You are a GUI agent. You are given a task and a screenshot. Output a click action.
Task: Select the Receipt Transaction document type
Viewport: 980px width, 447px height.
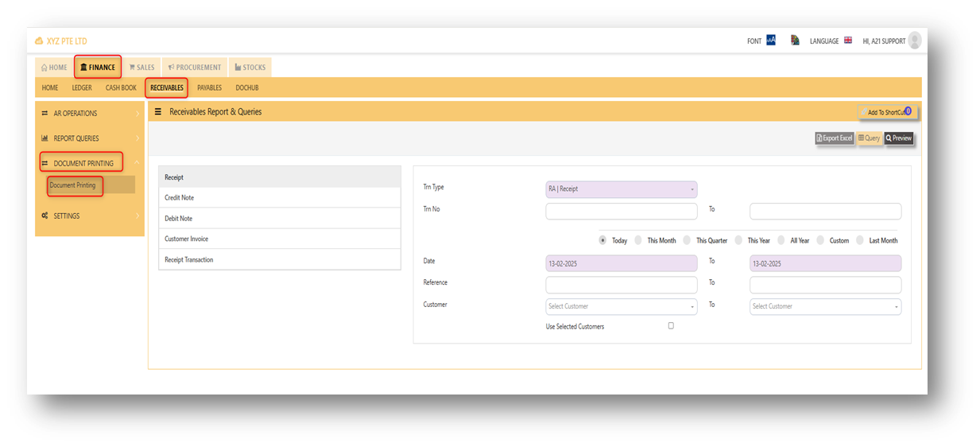pyautogui.click(x=280, y=260)
